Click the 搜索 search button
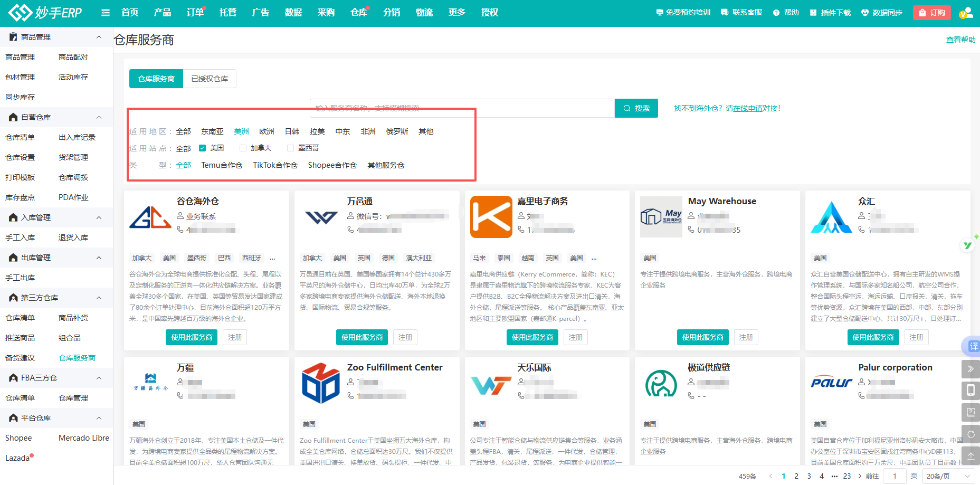 636,108
